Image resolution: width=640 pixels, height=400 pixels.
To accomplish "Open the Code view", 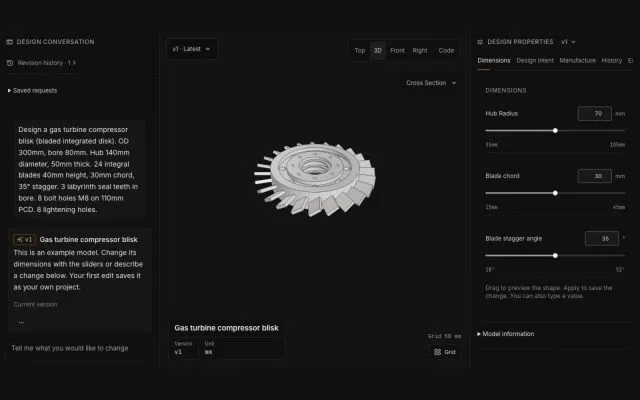I will pos(446,51).
